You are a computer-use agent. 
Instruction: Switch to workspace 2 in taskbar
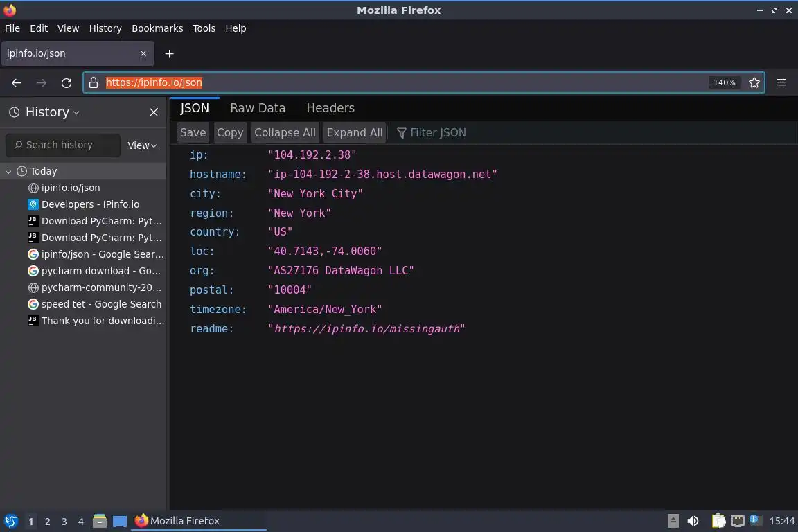click(47, 522)
